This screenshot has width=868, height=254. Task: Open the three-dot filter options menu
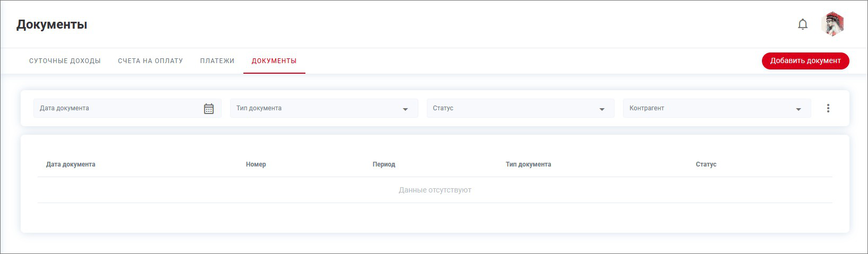[828, 108]
